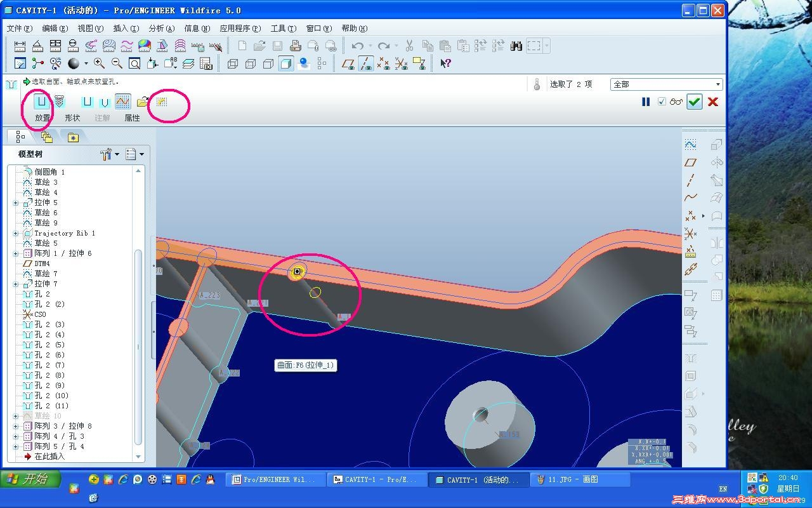Toggle datum axis display in the toolbar
The image size is (812, 508).
[366, 63]
